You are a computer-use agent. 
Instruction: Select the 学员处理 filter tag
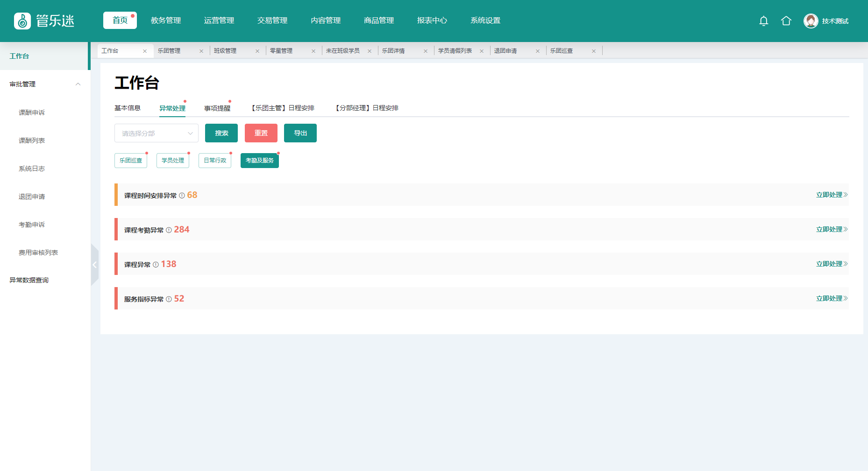point(173,161)
